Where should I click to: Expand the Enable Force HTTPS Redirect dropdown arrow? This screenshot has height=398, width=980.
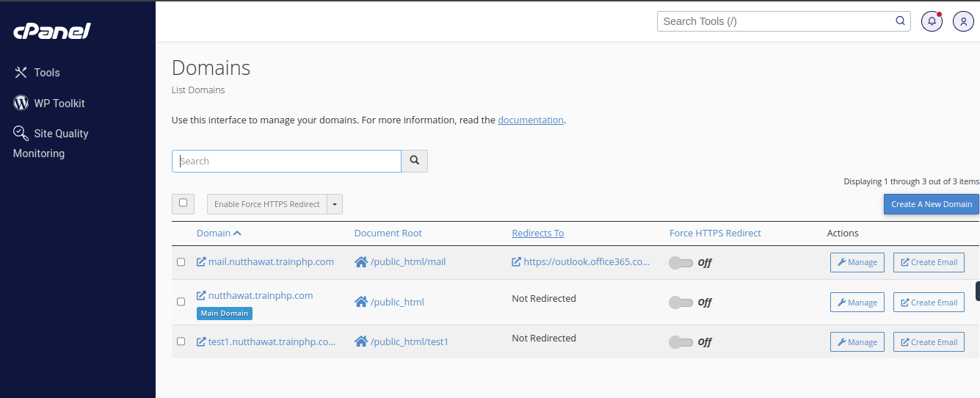[335, 204]
